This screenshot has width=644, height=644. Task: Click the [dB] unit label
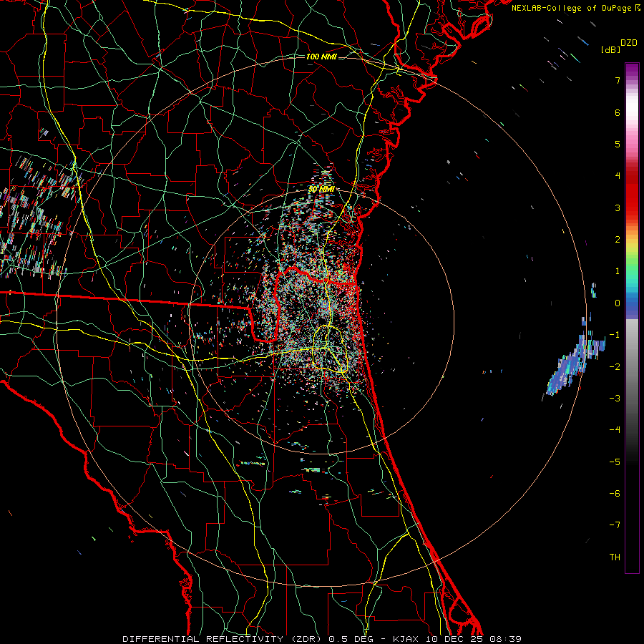point(610,49)
